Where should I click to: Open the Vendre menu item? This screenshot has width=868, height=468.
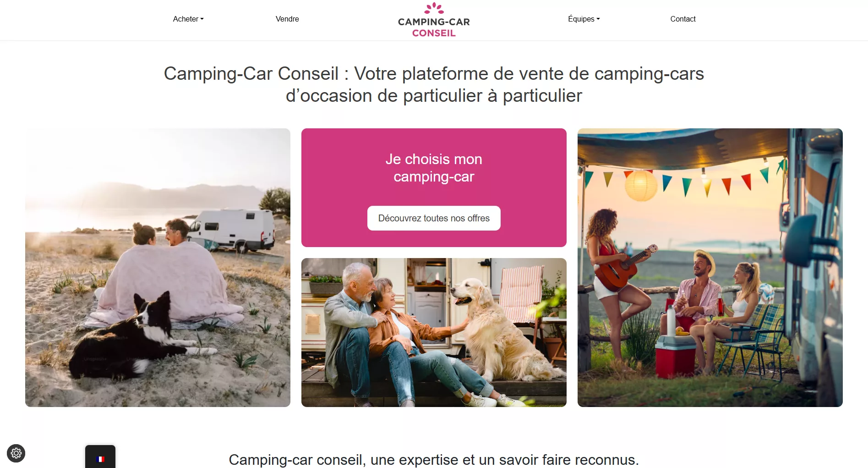pyautogui.click(x=287, y=19)
